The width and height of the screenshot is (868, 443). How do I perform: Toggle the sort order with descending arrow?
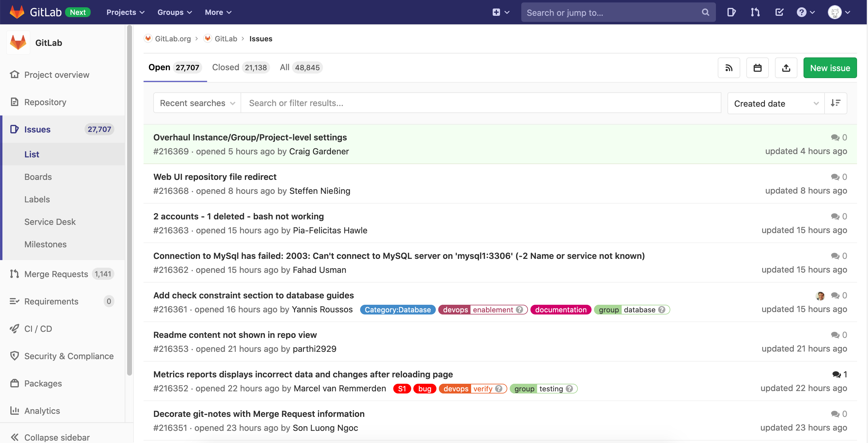pyautogui.click(x=836, y=103)
